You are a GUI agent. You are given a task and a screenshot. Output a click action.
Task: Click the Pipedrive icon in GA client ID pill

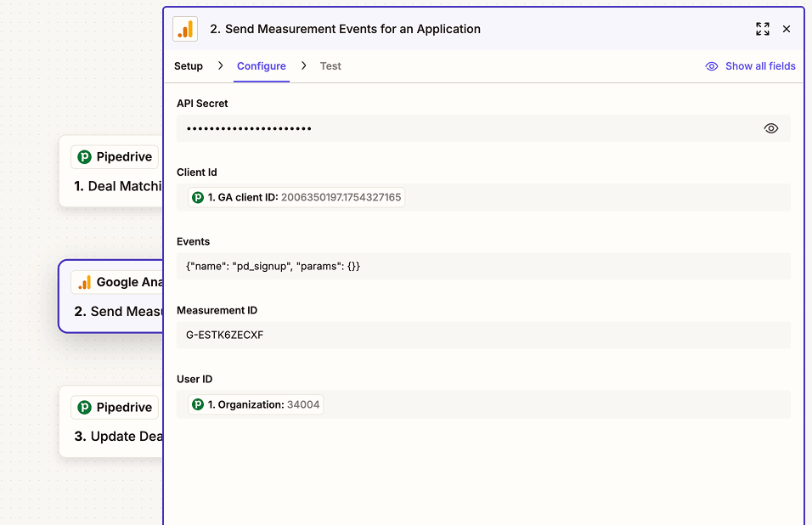click(x=198, y=198)
